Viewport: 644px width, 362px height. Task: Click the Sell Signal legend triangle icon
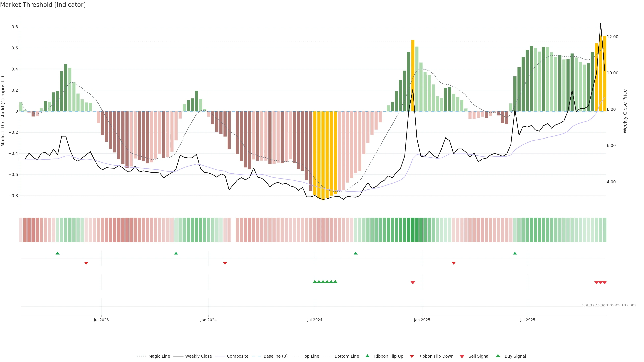(x=462, y=356)
